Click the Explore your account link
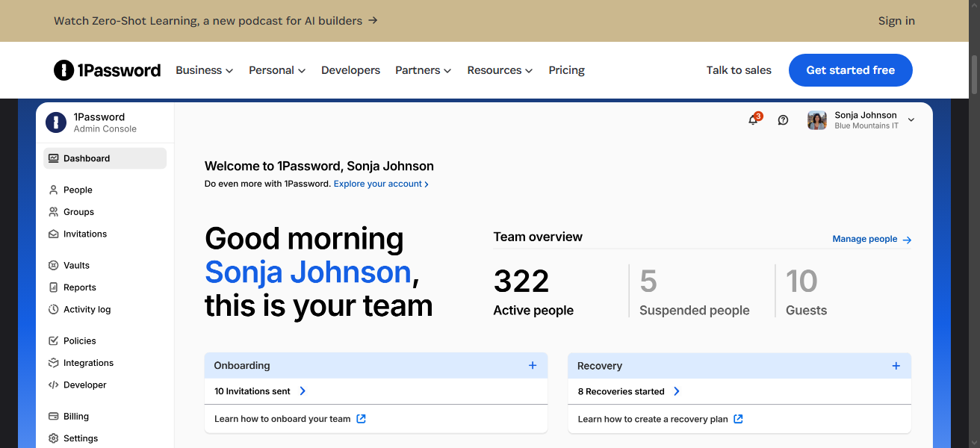Screen dimensions: 980x448 click(381, 184)
